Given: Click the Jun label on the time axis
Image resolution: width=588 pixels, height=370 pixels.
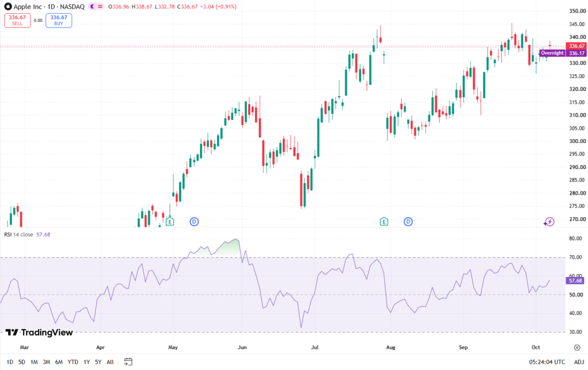Looking at the screenshot, I should pyautogui.click(x=242, y=348).
